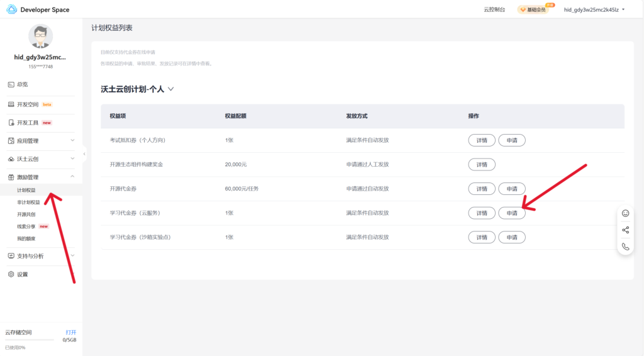Click the new badge beside 开发工具
Image resolution: width=644 pixels, height=356 pixels.
47,123
